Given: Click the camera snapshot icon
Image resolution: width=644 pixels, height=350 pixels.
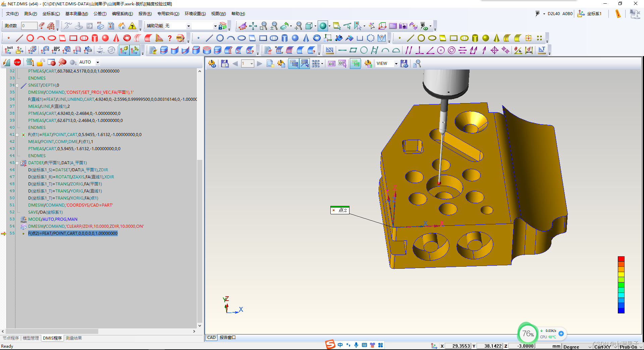Looking at the screenshot, I should tap(403, 26).
